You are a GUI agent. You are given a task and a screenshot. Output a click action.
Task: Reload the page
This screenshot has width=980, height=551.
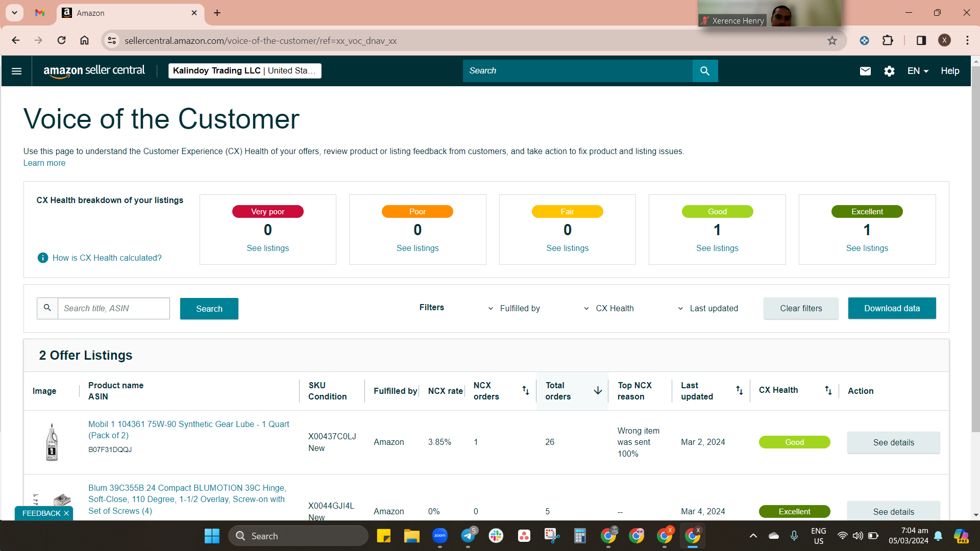click(x=61, y=40)
